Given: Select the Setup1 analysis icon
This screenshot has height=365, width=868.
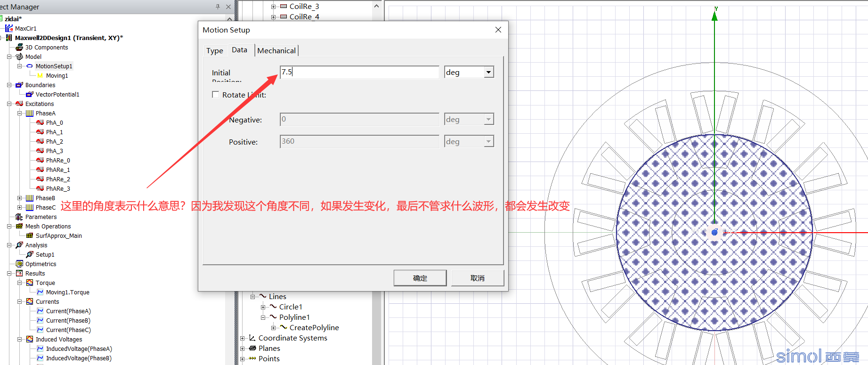Looking at the screenshot, I should 30,254.
